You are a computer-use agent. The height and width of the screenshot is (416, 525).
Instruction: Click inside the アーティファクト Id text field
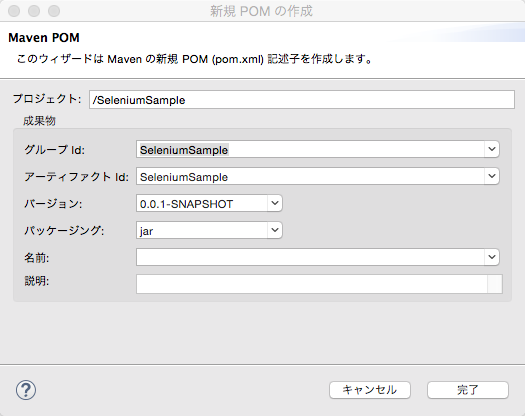tap(310, 176)
